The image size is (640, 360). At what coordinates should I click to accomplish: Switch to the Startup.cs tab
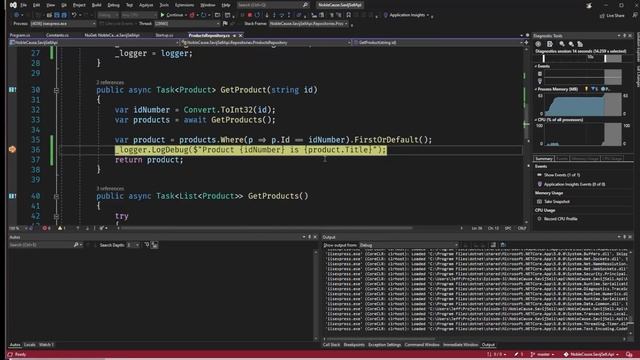(x=164, y=36)
